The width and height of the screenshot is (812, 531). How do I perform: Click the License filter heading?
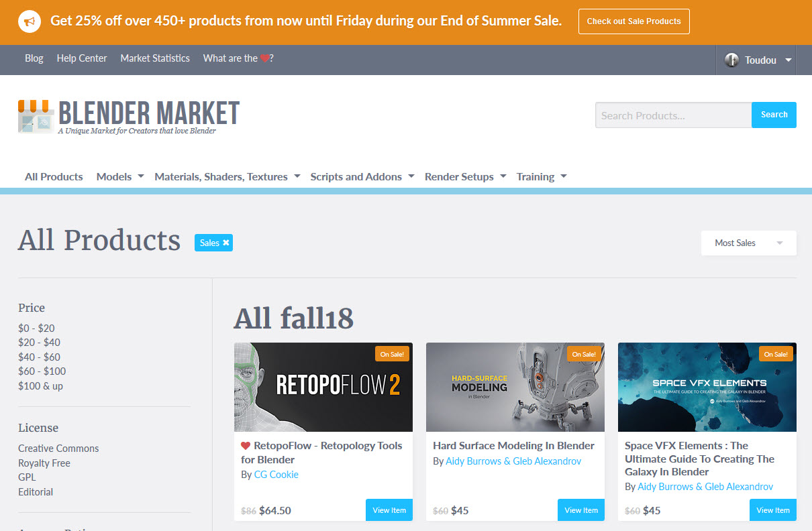point(38,428)
